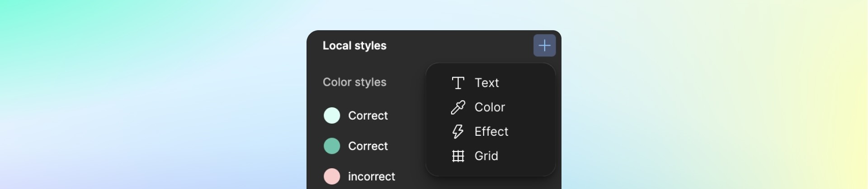Select the incorrect style name
This screenshot has width=868, height=189.
point(372,177)
